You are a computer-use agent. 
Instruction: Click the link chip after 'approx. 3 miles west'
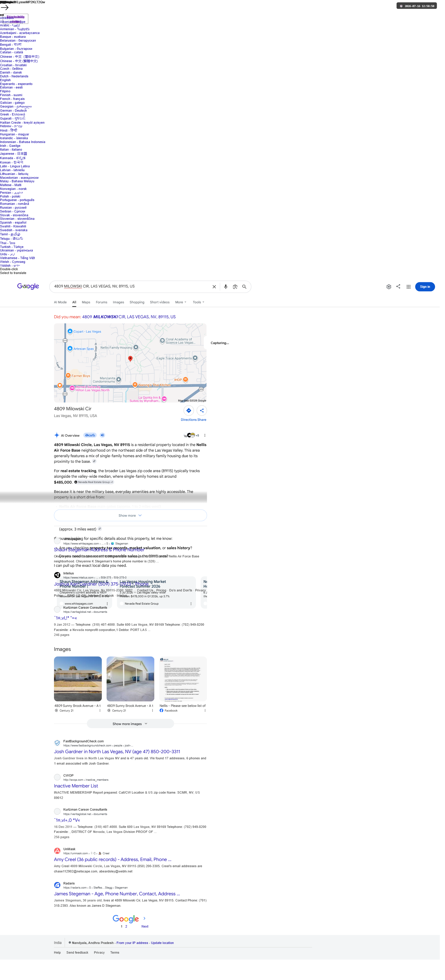(101, 535)
